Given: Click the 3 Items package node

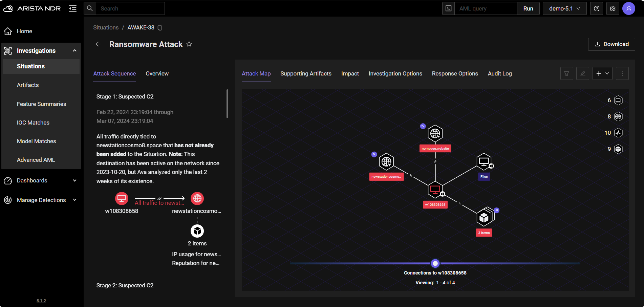Looking at the screenshot, I should (x=484, y=218).
